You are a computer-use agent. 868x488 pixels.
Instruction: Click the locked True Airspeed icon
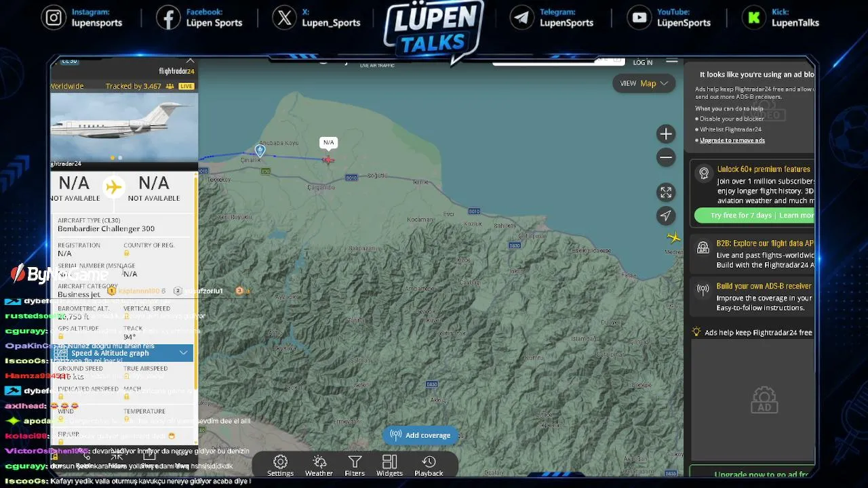tap(126, 376)
